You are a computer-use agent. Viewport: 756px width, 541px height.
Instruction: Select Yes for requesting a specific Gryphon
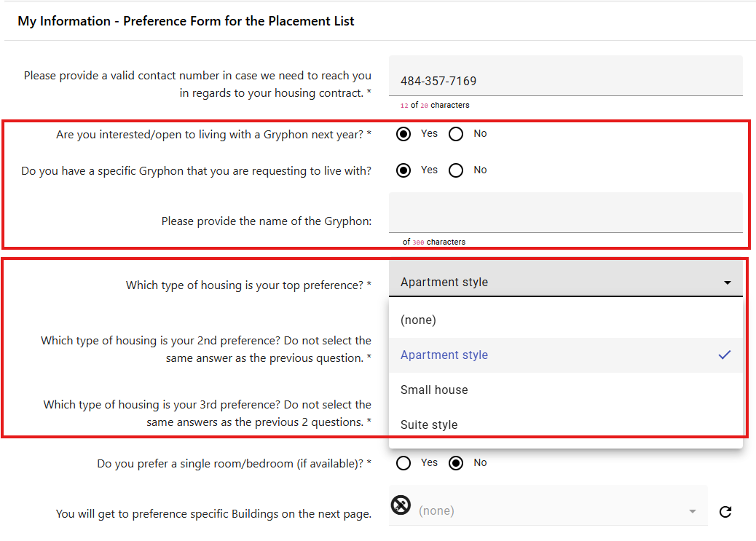(403, 170)
